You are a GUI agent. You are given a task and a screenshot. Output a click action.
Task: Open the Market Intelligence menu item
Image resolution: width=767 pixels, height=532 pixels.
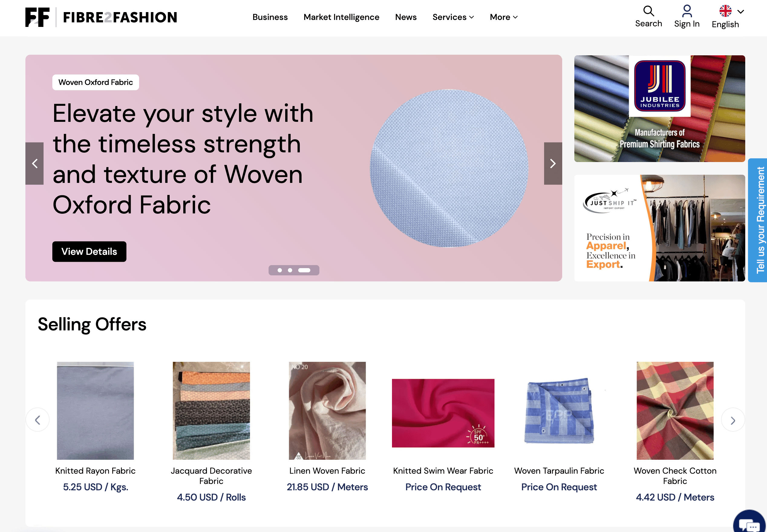point(341,17)
